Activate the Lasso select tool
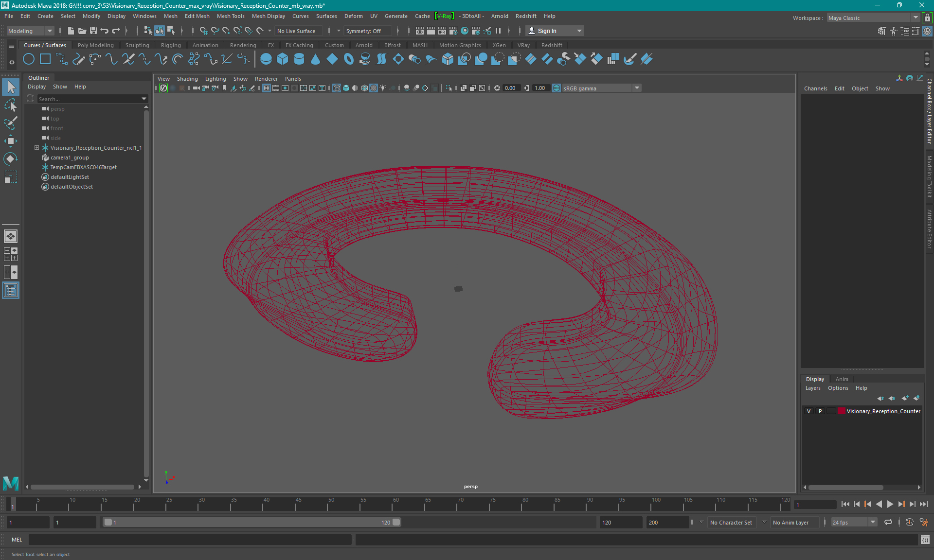Image resolution: width=934 pixels, height=560 pixels. (x=10, y=105)
